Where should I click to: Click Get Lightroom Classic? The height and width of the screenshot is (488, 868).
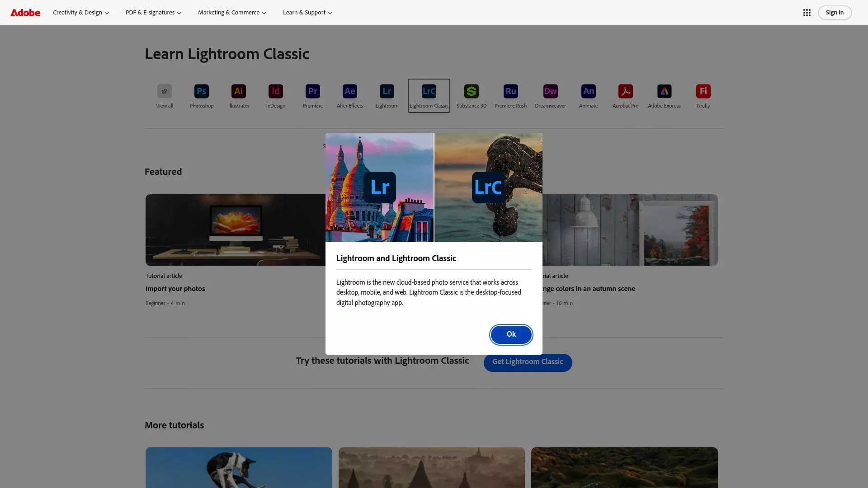(x=528, y=362)
